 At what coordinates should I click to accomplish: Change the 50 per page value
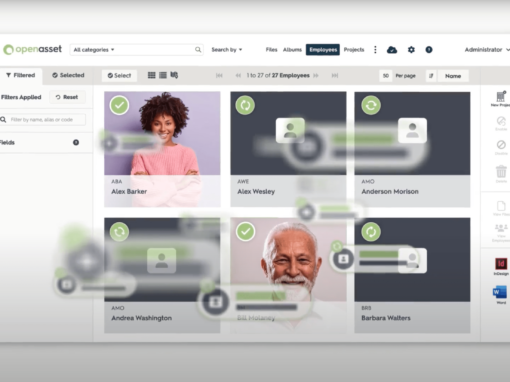coord(386,76)
